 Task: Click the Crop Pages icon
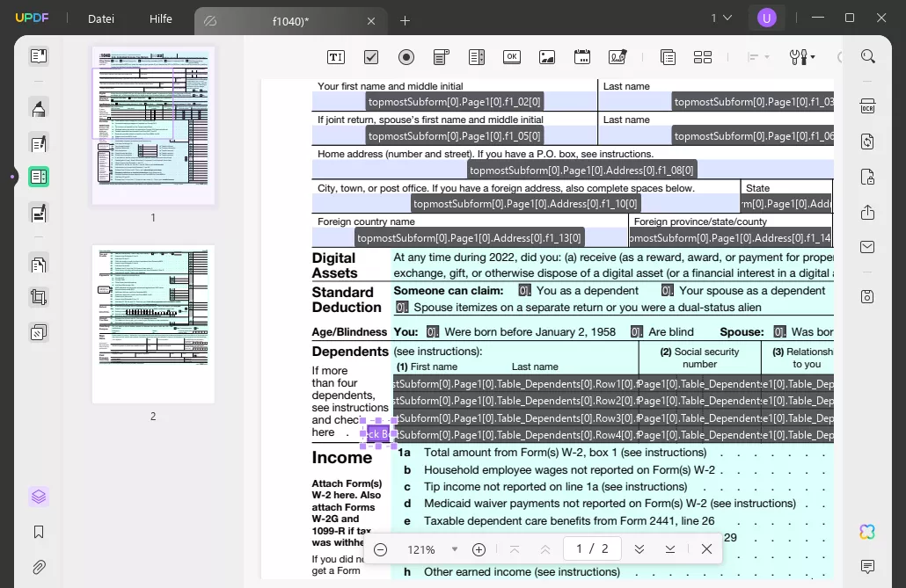click(39, 297)
